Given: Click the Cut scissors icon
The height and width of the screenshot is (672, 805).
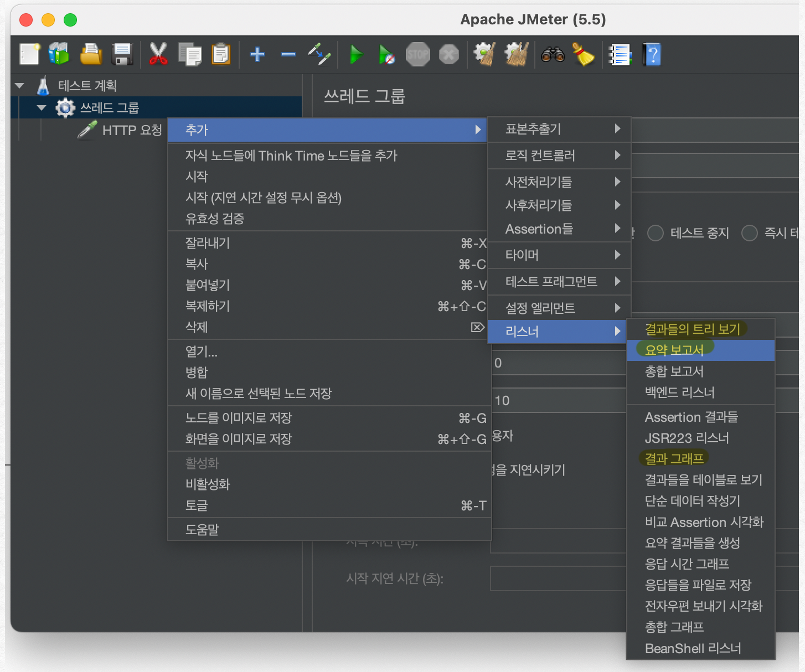Looking at the screenshot, I should point(158,54).
